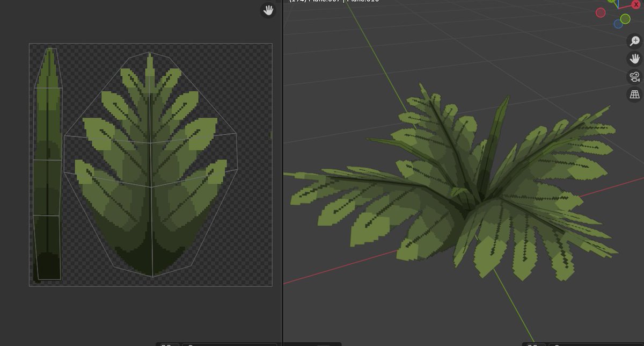The image size is (644, 346).
Task: Click the pan hand icon in 3D viewport
Action: click(635, 59)
